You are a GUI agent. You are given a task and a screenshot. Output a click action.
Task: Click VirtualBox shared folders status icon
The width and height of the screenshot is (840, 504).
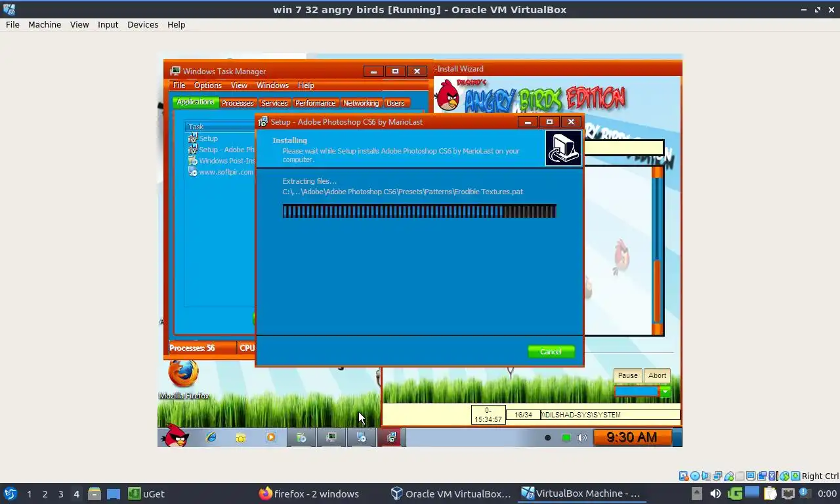click(740, 476)
